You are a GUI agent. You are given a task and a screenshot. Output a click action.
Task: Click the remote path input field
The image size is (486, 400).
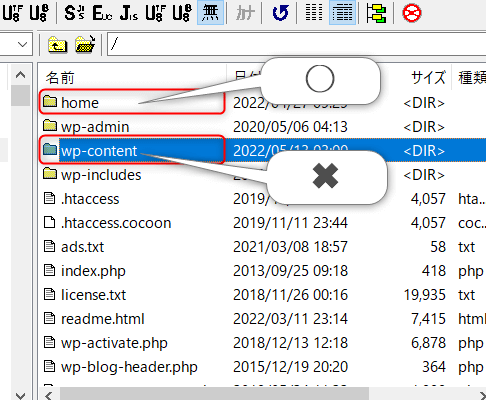pyautogui.click(x=296, y=44)
